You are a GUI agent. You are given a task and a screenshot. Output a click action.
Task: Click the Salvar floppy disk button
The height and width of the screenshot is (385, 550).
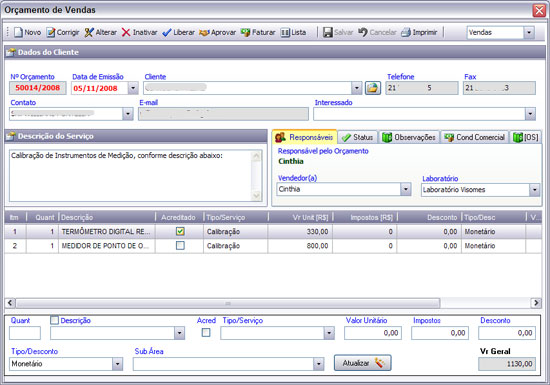[x=338, y=32]
